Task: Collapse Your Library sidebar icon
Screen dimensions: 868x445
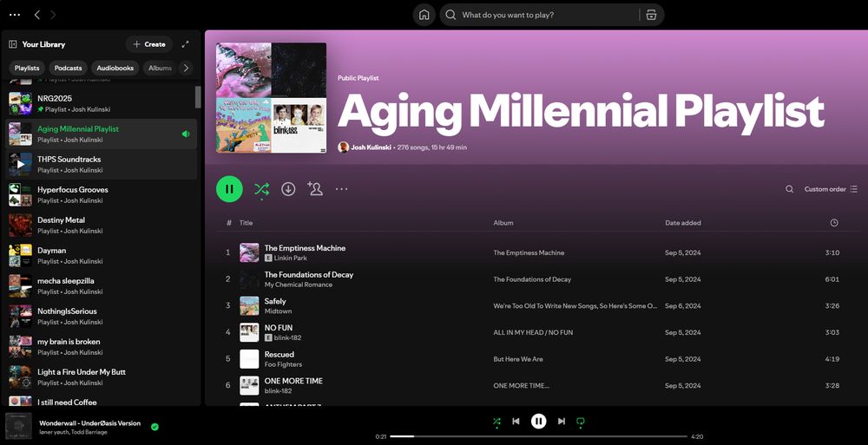Action: point(13,44)
